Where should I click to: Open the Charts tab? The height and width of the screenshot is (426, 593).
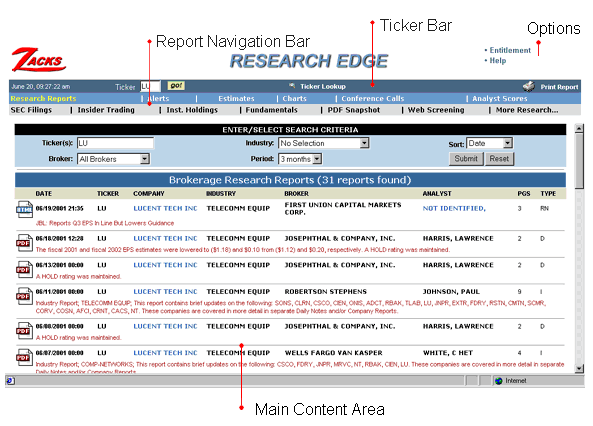[294, 98]
